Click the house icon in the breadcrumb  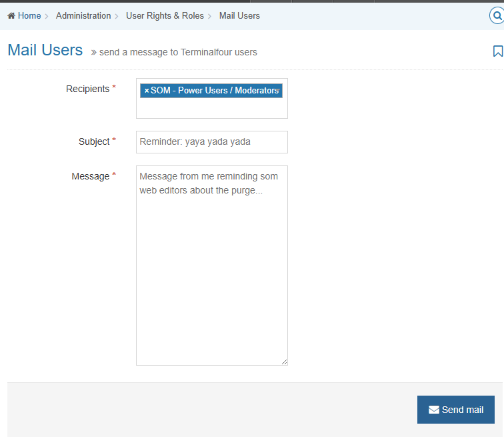click(x=11, y=15)
